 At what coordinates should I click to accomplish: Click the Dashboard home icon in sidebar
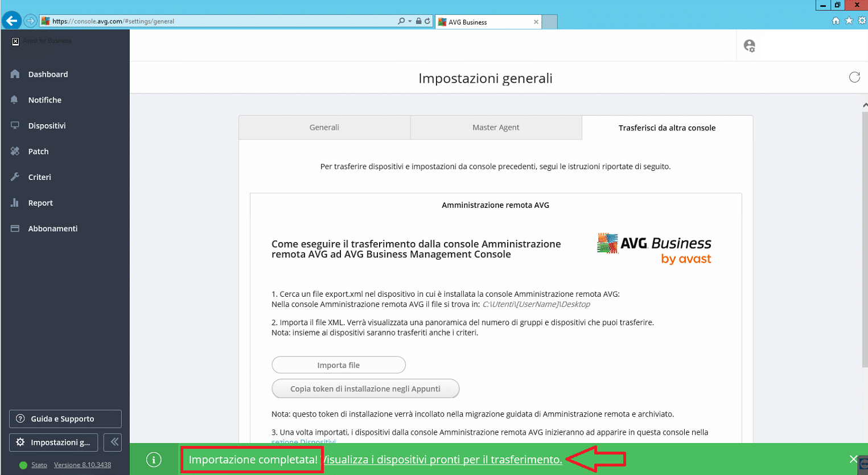[x=15, y=74]
